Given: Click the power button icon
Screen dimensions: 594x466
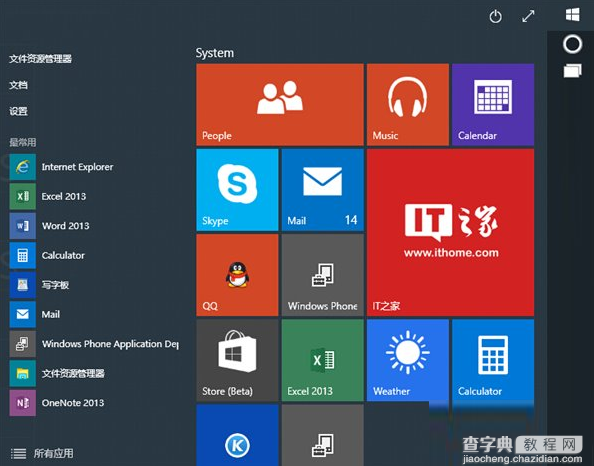Looking at the screenshot, I should click(496, 16).
